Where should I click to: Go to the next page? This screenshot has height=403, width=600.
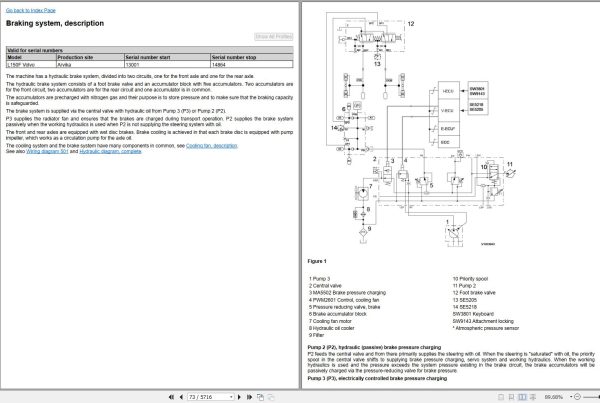[x=240, y=397]
